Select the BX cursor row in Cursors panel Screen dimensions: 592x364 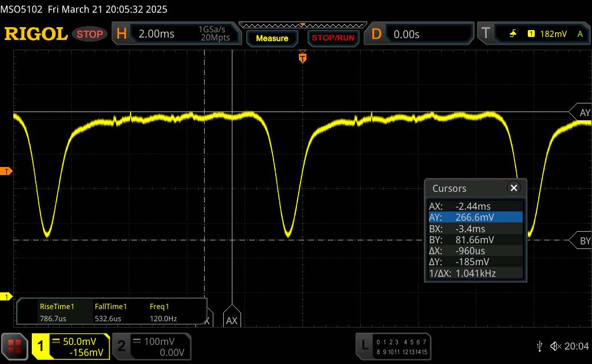point(475,228)
